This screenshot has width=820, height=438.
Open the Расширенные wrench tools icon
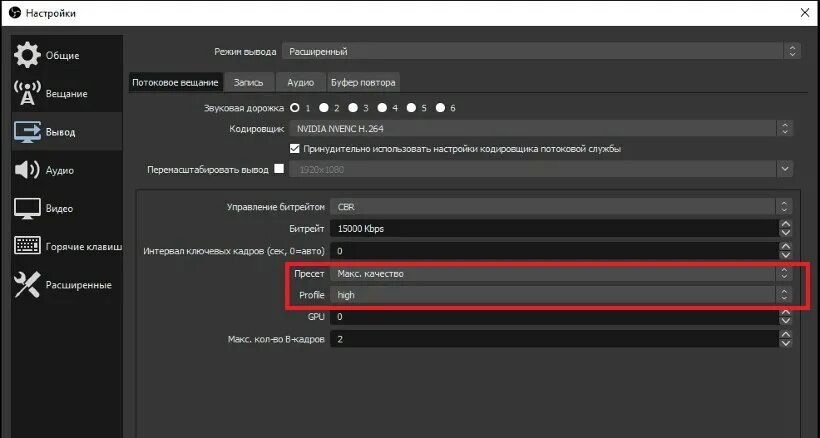[x=27, y=285]
